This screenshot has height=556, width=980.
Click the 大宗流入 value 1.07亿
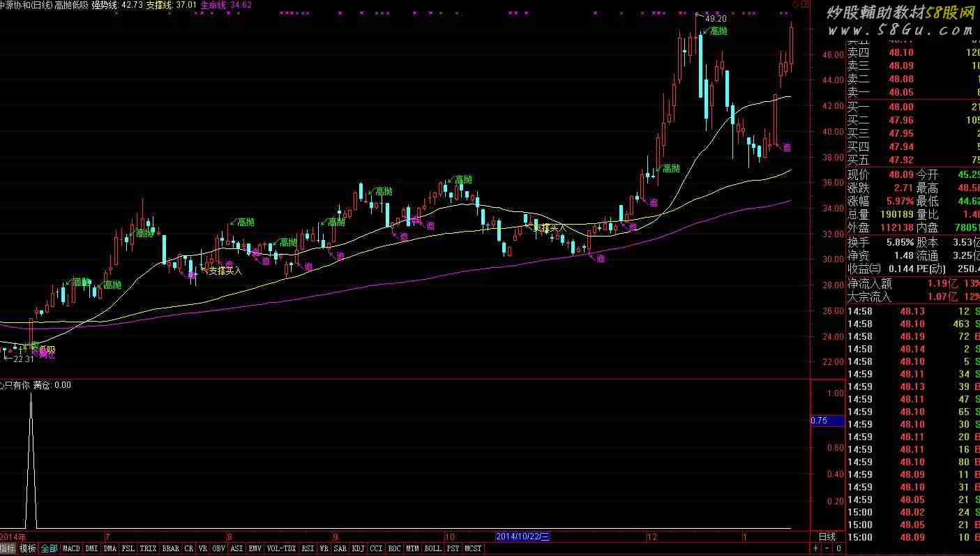point(942,297)
